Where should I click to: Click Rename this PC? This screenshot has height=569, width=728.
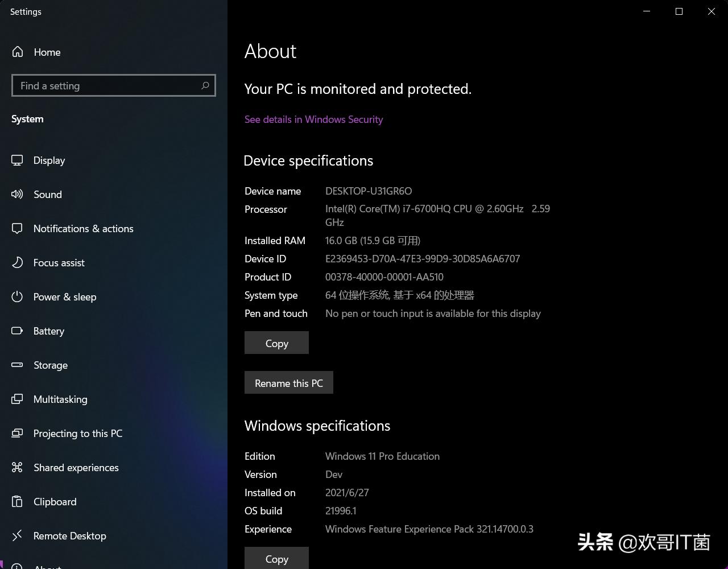coord(288,382)
